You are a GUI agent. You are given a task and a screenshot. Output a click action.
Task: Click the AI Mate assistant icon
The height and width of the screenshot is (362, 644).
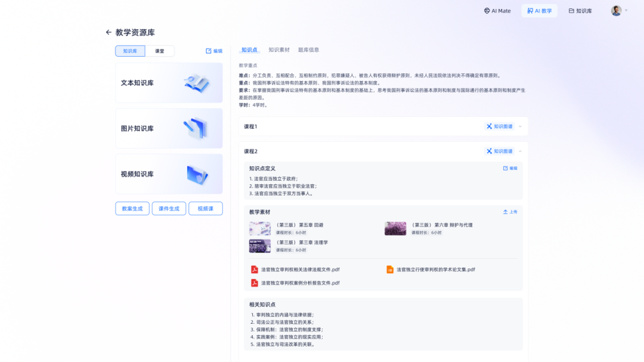(x=486, y=11)
